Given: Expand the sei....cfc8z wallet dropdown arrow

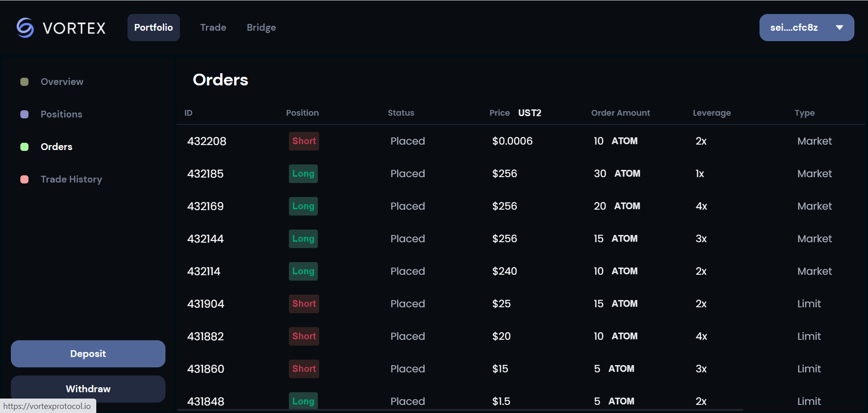Looking at the screenshot, I should (x=840, y=28).
